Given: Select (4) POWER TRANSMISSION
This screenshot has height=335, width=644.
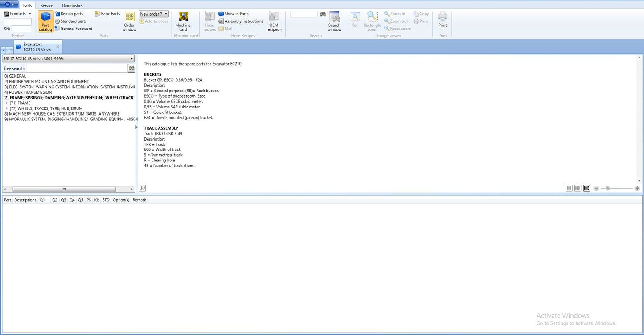Looking at the screenshot, I should coord(27,92).
